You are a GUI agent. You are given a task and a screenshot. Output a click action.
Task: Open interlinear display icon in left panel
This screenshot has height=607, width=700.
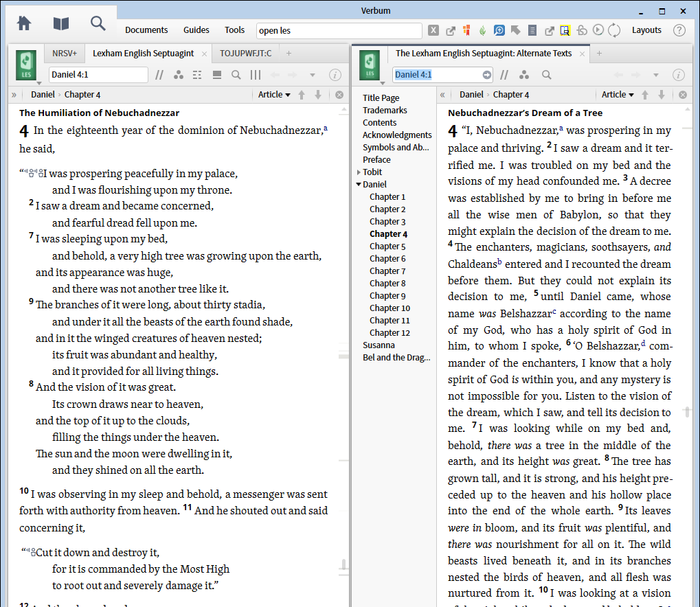point(197,75)
